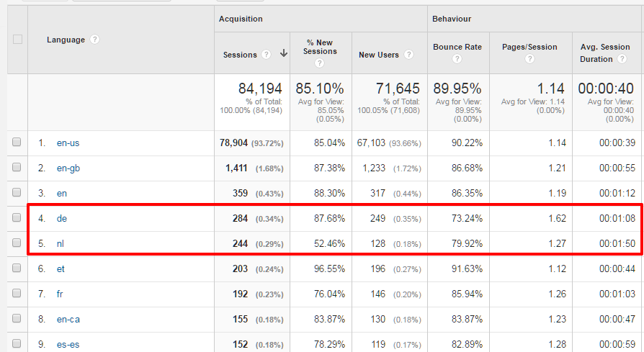Click the fr language link

[x=60, y=294]
